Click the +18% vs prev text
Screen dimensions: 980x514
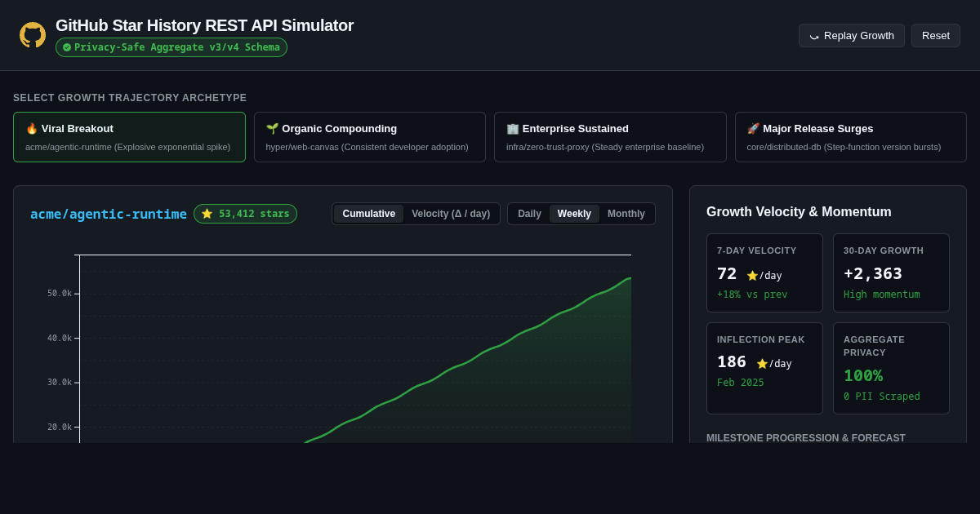752,295
